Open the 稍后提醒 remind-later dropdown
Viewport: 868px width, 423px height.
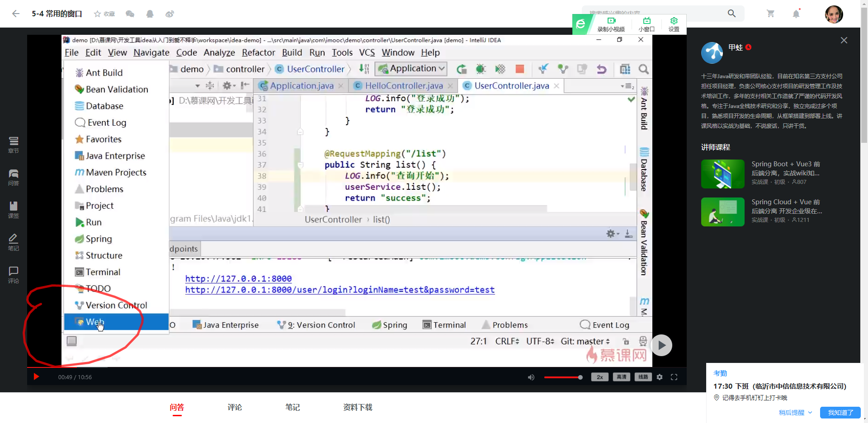point(795,413)
